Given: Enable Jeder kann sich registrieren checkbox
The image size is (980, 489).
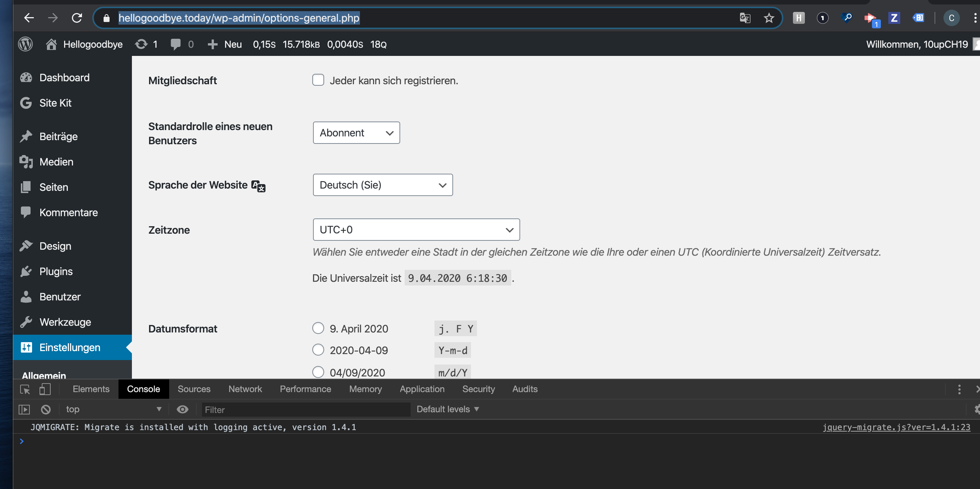Looking at the screenshot, I should coord(318,80).
